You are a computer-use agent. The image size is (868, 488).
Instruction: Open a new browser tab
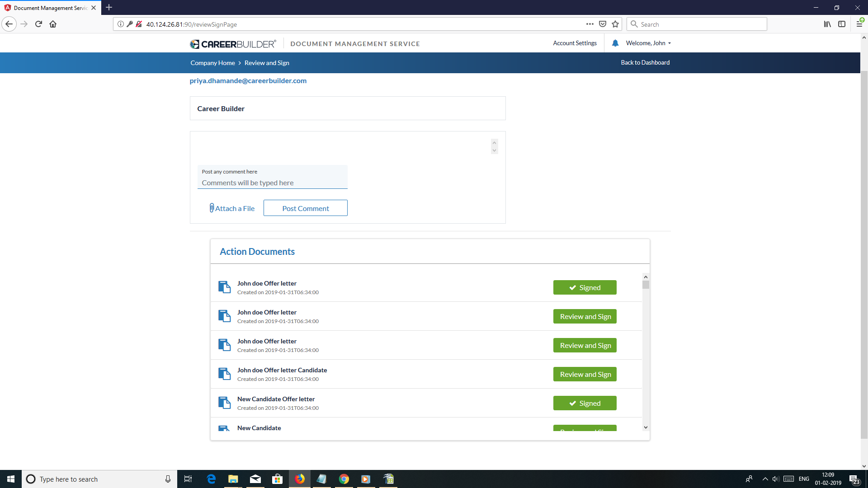click(109, 8)
